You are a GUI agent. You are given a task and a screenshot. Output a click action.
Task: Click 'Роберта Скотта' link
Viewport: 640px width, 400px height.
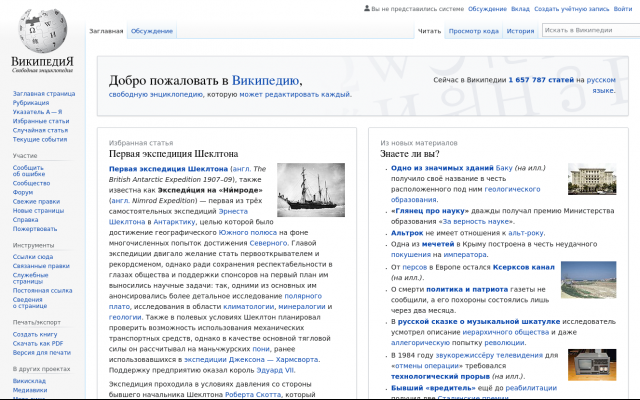pos(253,395)
